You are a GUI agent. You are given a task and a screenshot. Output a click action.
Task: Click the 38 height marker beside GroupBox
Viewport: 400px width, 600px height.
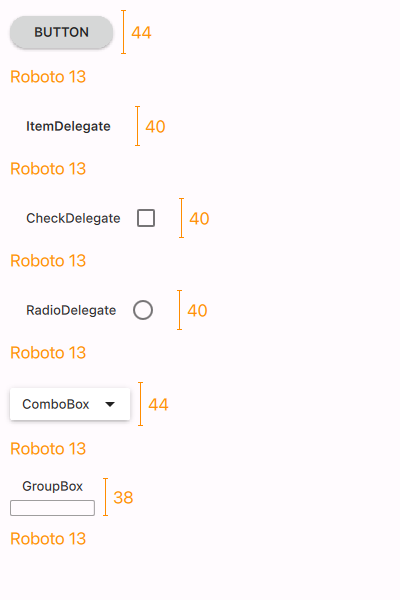click(123, 497)
